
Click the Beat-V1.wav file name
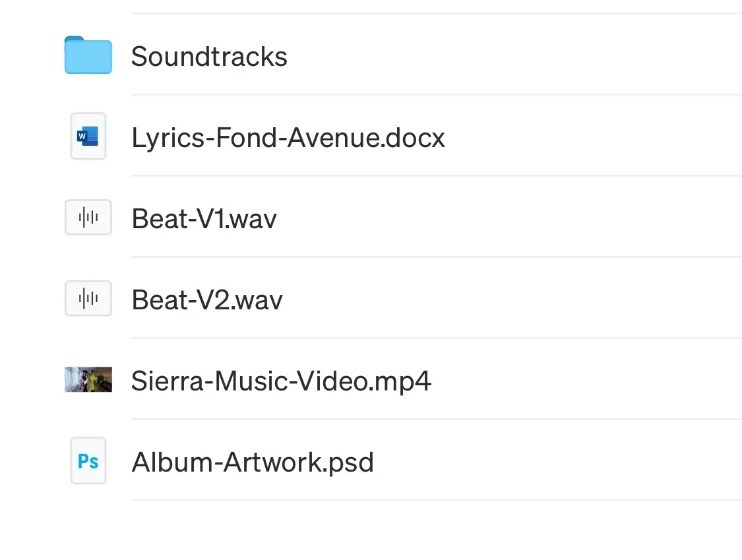click(x=204, y=219)
